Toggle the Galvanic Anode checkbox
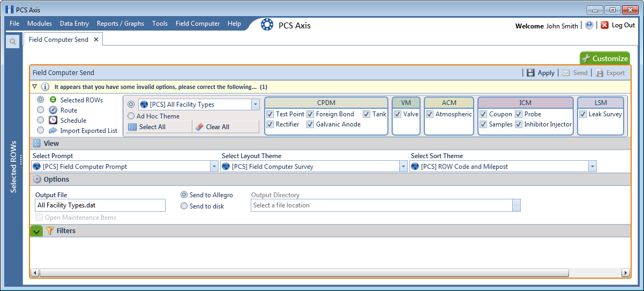Screen dimensions: 644x291 click(310, 124)
